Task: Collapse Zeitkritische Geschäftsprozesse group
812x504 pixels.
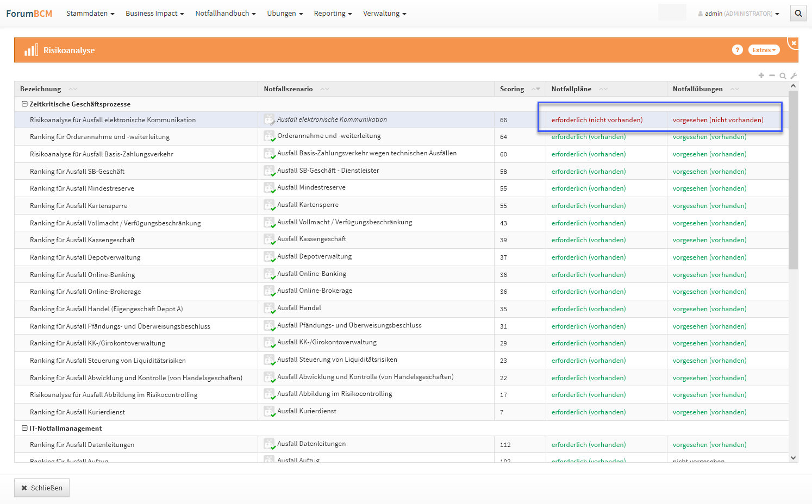Action: click(24, 104)
